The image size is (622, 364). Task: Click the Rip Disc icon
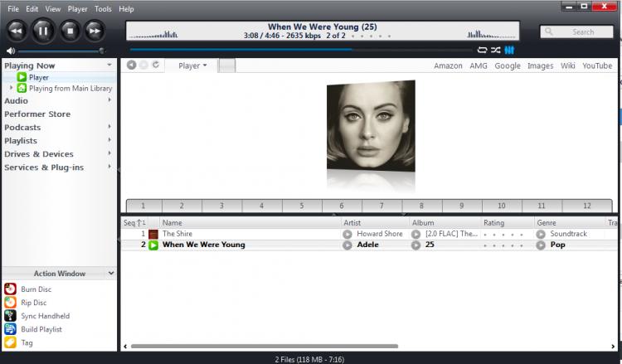(10, 302)
